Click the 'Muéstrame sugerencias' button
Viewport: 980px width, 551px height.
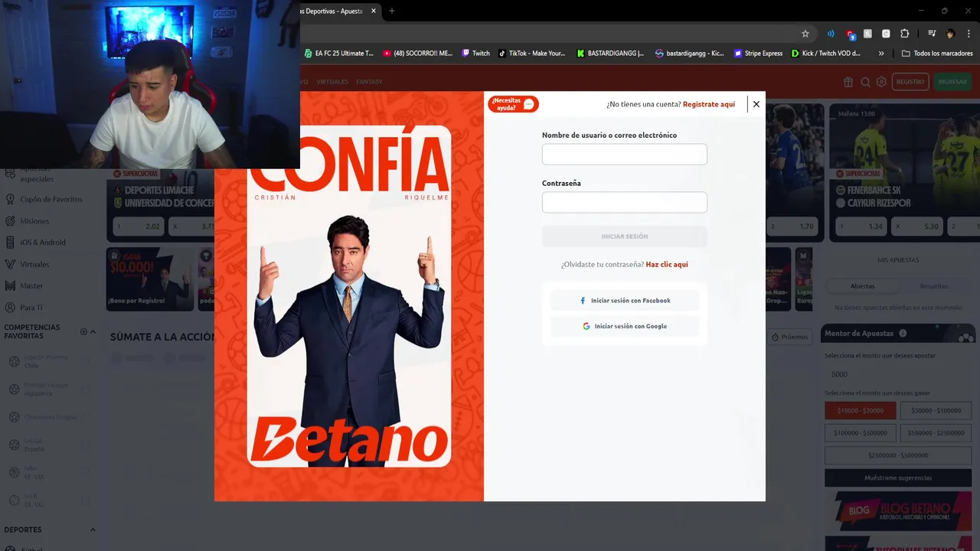pos(898,478)
